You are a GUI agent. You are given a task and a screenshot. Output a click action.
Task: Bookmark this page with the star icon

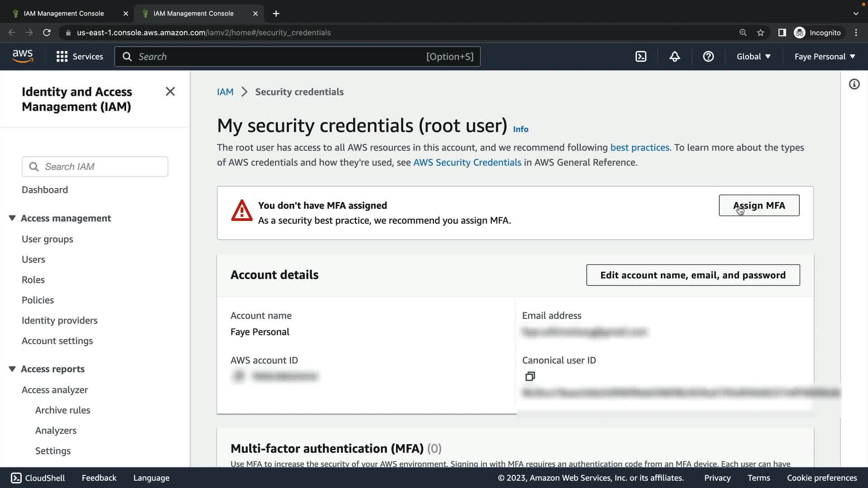pos(760,33)
